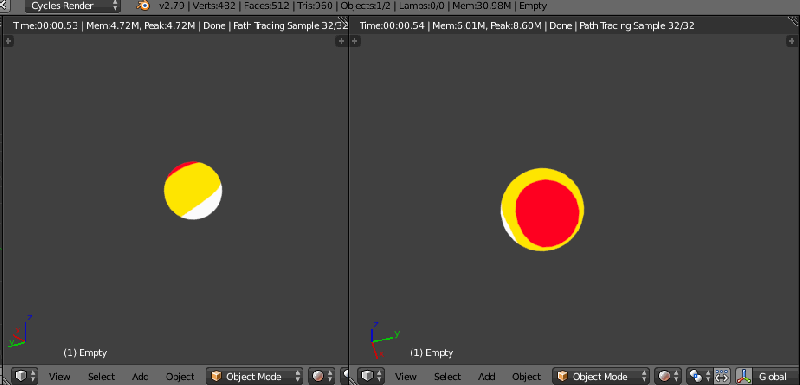Click the area split corner handle of right viewport
The width and height of the screenshot is (800, 385).
[794, 22]
